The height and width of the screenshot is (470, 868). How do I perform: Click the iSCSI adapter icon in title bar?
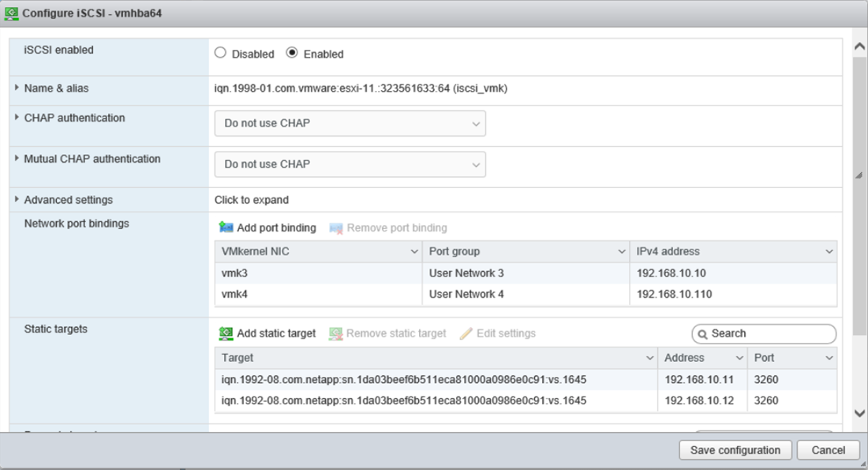13,13
